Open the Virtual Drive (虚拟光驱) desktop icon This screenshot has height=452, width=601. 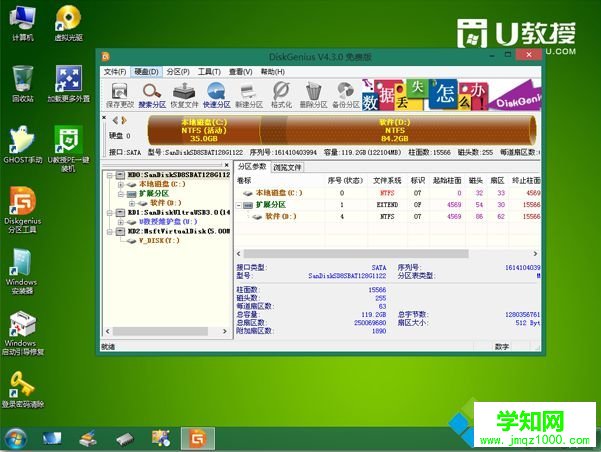pyautogui.click(x=69, y=23)
